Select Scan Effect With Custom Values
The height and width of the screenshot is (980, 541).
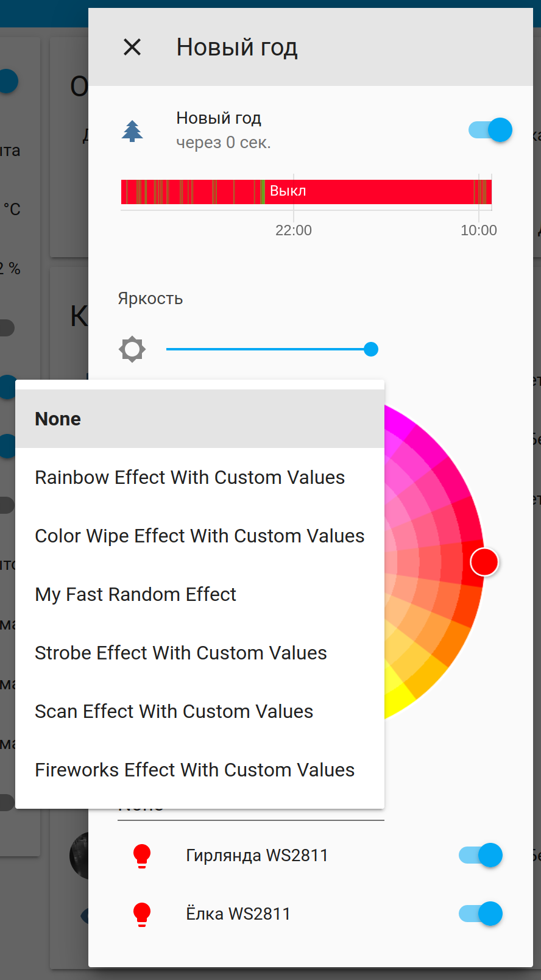174,711
